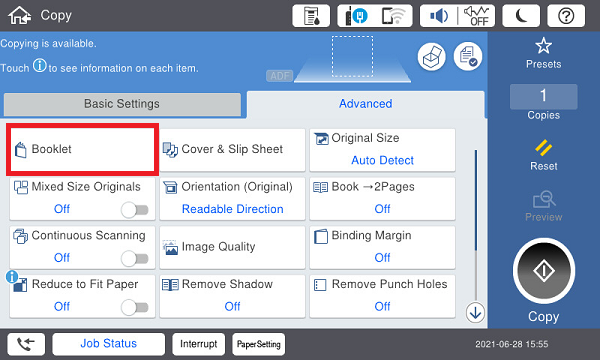Viewport: 600px width, 360px height.
Task: Open the Help question mark
Action: [566, 16]
